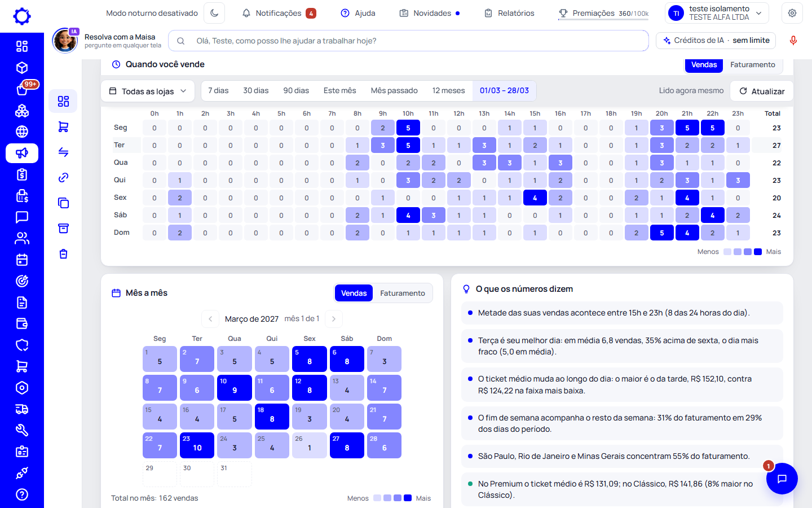Open the delivery truck sidebar icon
Viewport: 812px width, 508px height.
(22, 409)
